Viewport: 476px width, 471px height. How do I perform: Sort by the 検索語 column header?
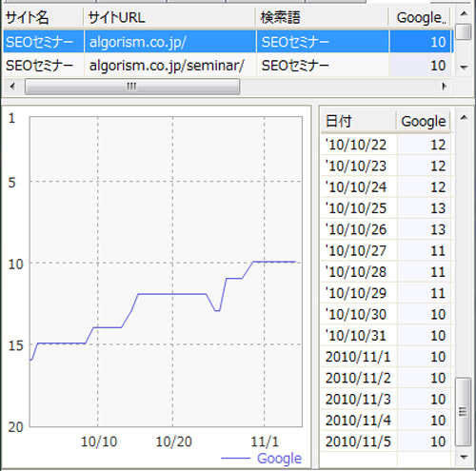[322, 17]
